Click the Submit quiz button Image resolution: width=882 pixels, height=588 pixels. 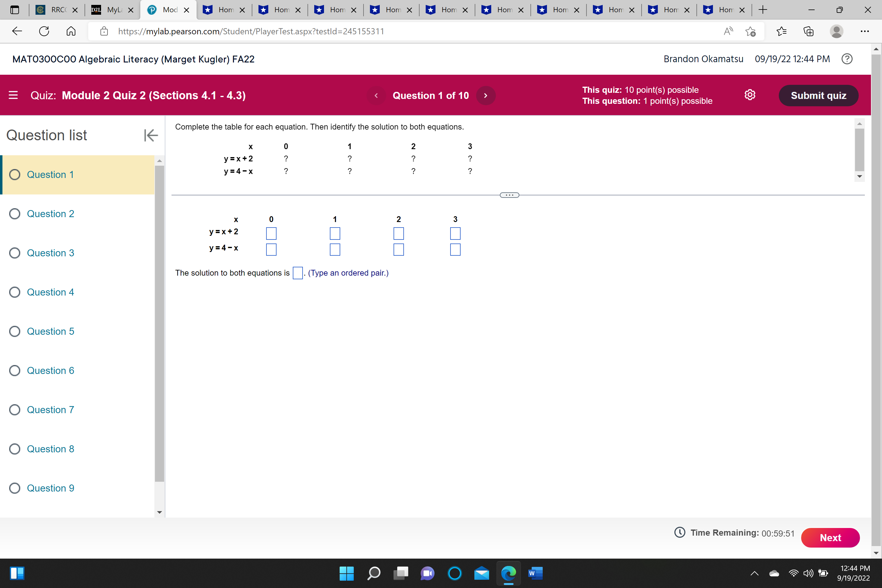pos(818,95)
